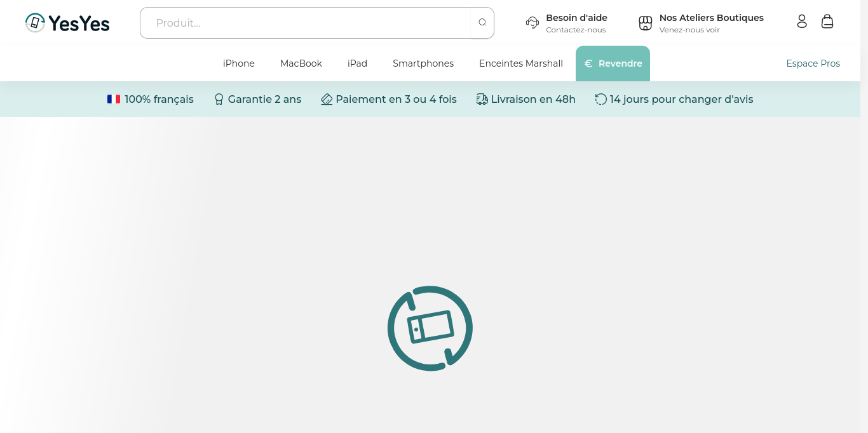Image resolution: width=868 pixels, height=433 pixels.
Task: Click the delivery truck icon
Action: pyautogui.click(x=482, y=99)
